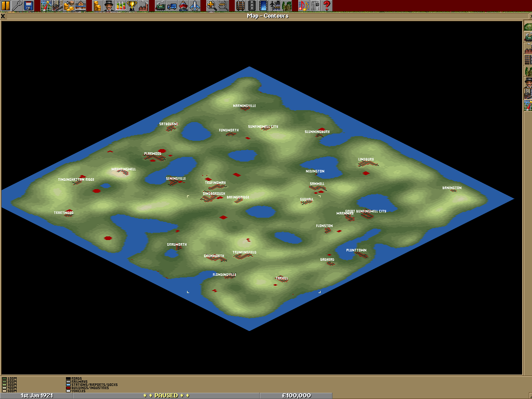Click the Roads legend entry
The height and width of the screenshot is (399, 532).
click(74, 379)
